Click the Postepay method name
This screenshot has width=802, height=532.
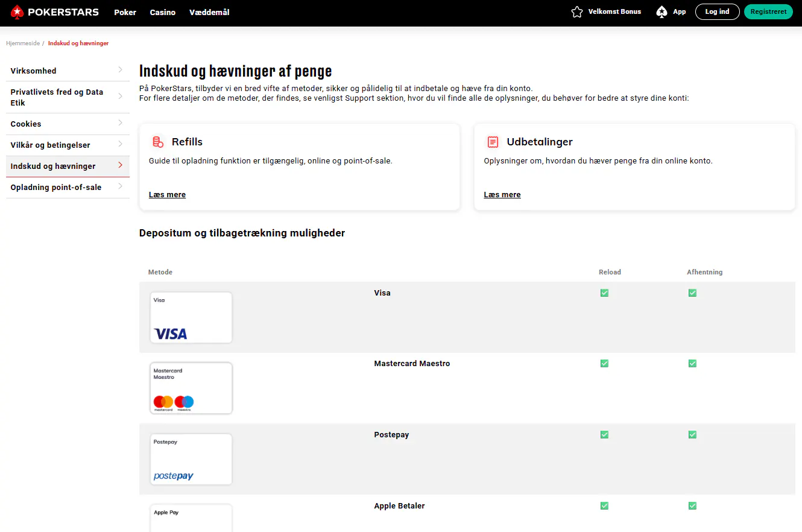pyautogui.click(x=391, y=435)
